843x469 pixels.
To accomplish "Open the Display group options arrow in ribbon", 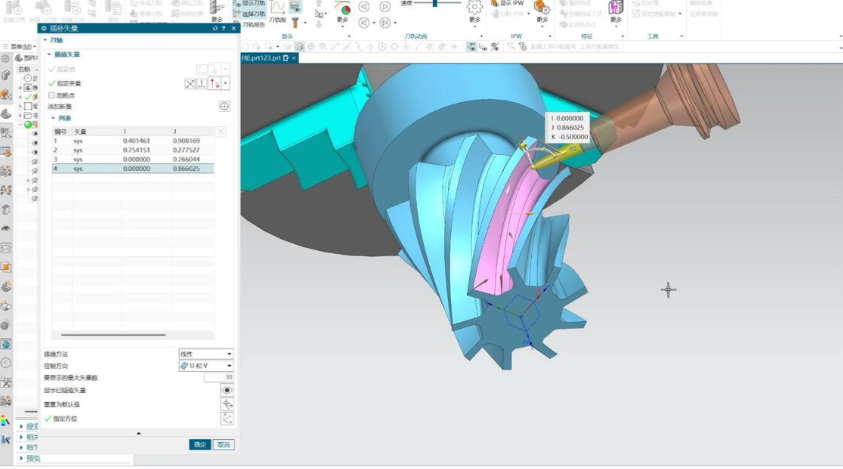I will pos(349,37).
